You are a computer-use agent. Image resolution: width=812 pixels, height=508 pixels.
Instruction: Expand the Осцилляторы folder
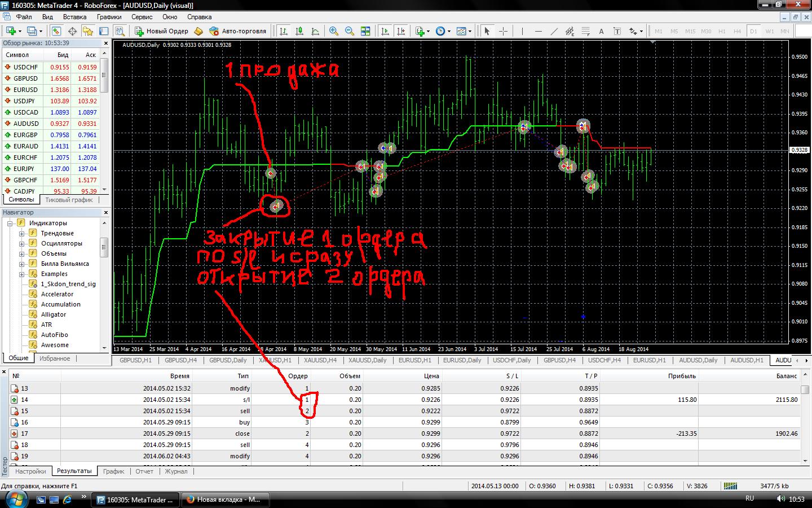pyautogui.click(x=21, y=243)
